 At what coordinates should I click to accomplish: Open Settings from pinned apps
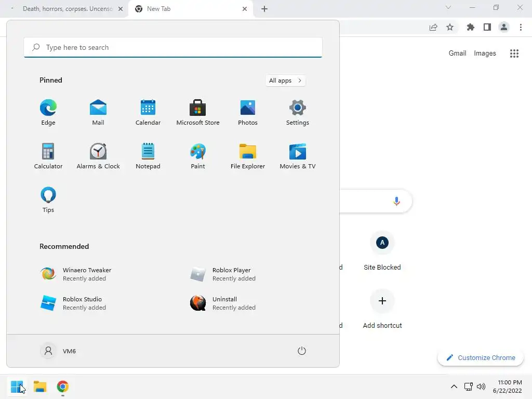click(x=298, y=113)
